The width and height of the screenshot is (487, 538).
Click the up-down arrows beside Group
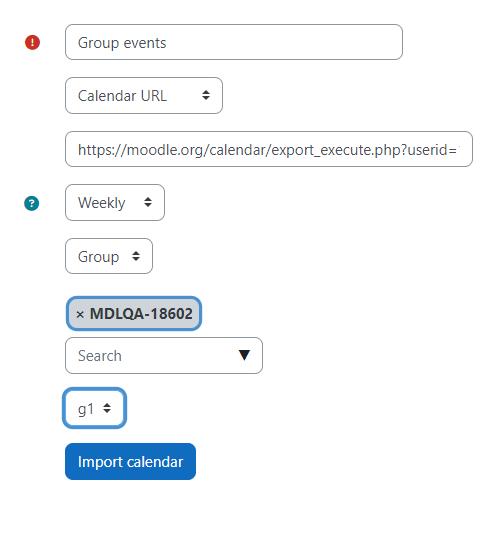[136, 256]
